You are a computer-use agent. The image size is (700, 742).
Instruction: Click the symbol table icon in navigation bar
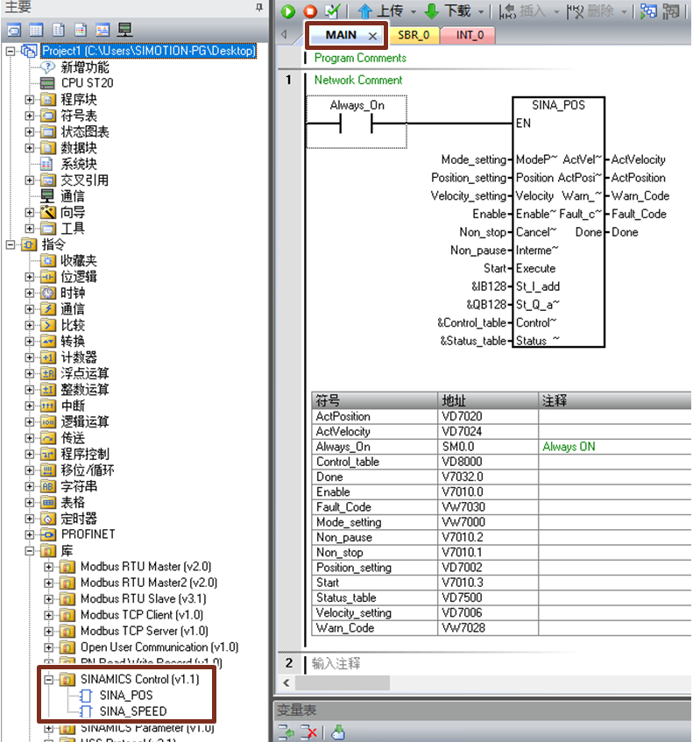point(34,30)
